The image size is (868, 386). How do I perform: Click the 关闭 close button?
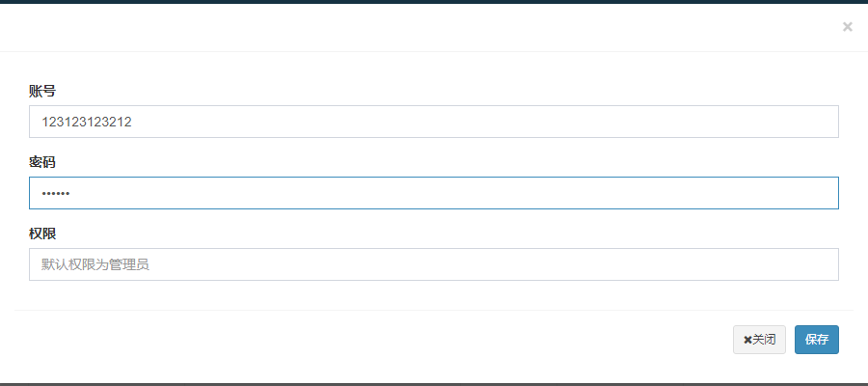tap(759, 340)
